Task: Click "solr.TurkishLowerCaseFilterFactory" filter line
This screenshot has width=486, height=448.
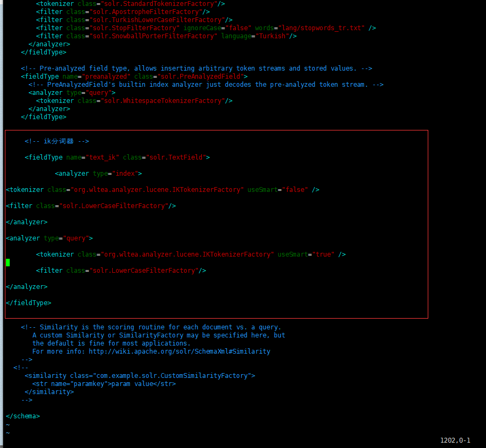Action: [x=134, y=20]
